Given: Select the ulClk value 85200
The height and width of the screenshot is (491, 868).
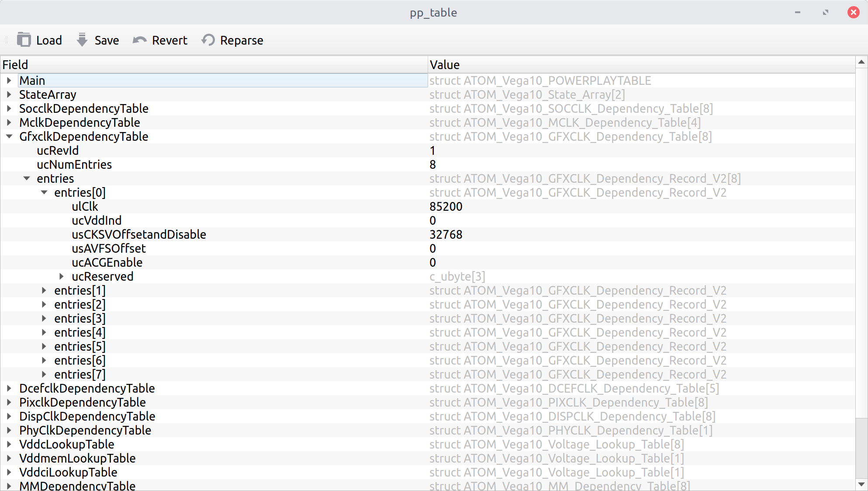Looking at the screenshot, I should click(x=446, y=206).
